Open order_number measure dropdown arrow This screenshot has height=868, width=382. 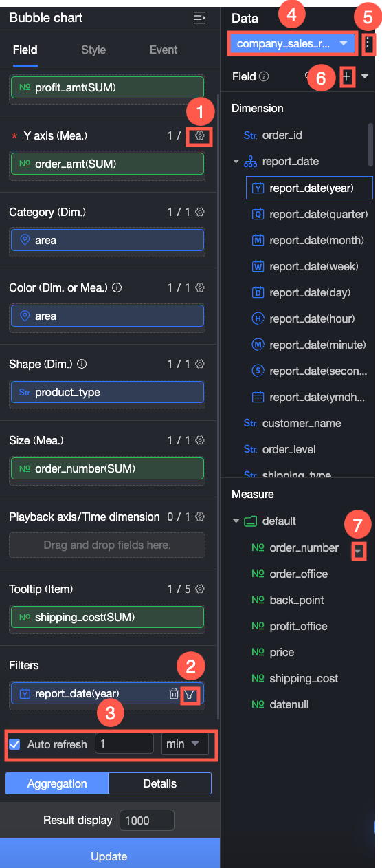pyautogui.click(x=358, y=550)
